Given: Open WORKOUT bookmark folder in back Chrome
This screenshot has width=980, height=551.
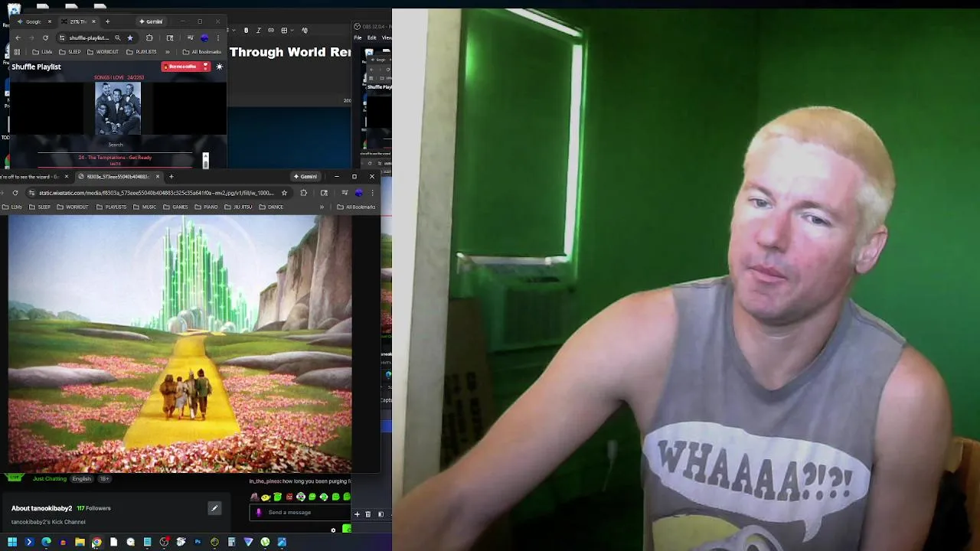Looking at the screenshot, I should click(x=103, y=52).
